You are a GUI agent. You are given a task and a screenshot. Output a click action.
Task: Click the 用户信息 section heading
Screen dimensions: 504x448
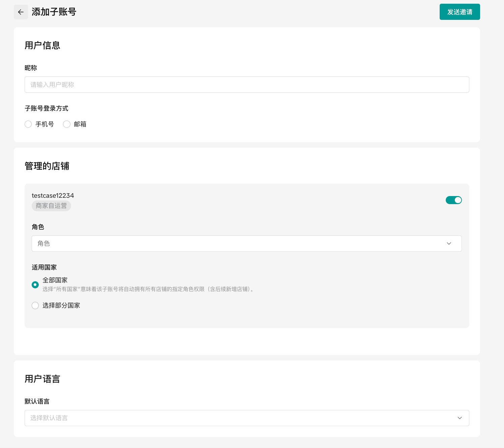click(42, 45)
